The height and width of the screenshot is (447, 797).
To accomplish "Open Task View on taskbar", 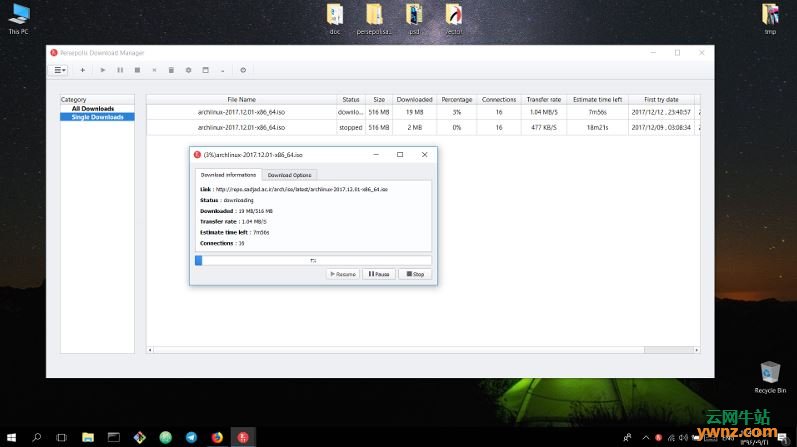I will pyautogui.click(x=62, y=437).
